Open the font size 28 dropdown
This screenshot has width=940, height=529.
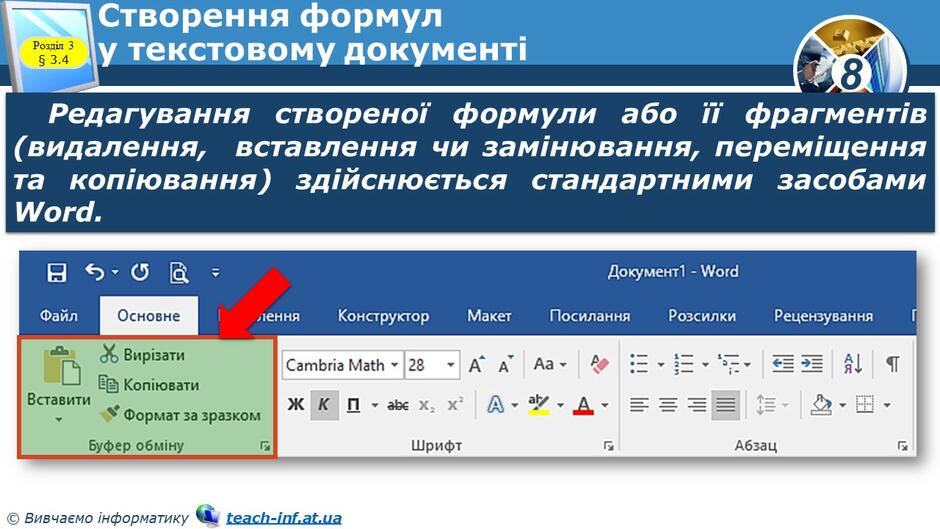coord(450,365)
